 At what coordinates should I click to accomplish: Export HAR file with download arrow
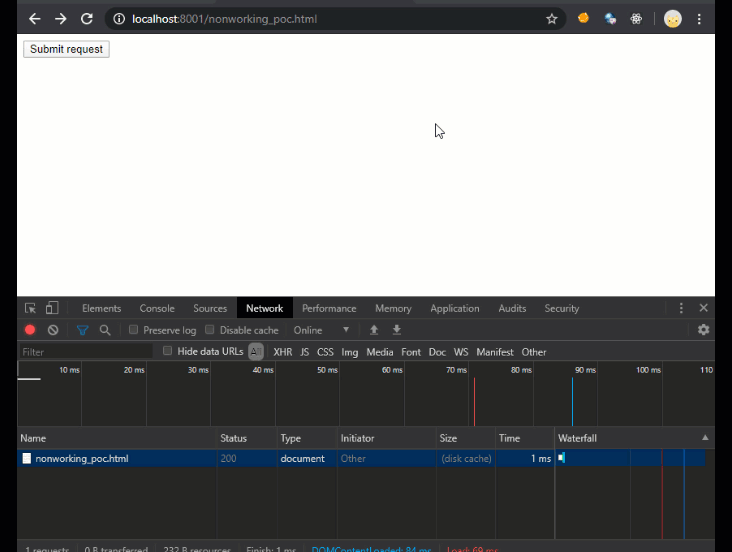(x=397, y=330)
